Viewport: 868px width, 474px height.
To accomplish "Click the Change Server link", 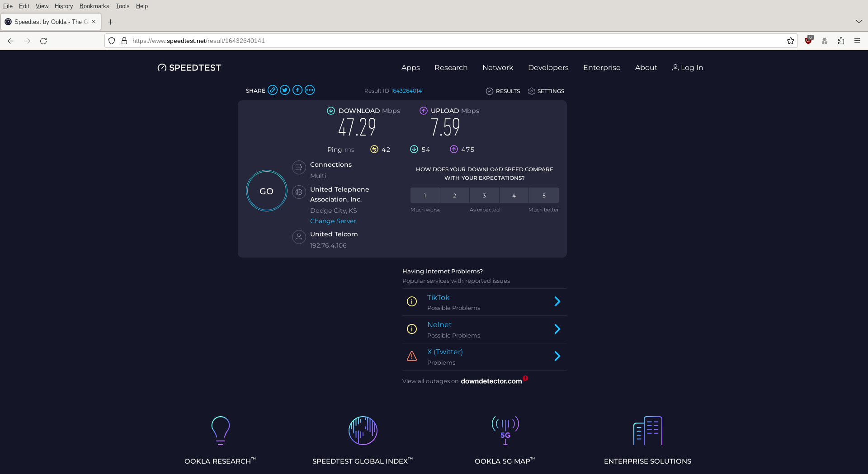I will tap(333, 221).
